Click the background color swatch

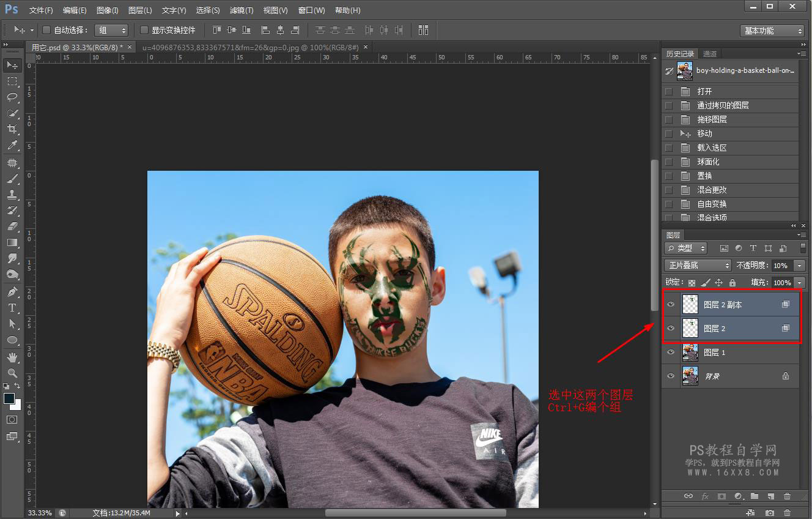point(18,406)
